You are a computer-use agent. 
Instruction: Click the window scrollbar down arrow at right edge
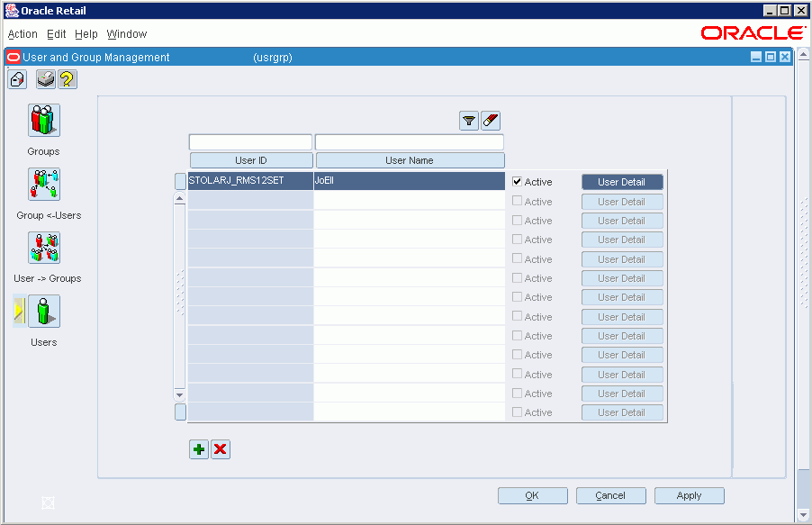click(x=803, y=515)
